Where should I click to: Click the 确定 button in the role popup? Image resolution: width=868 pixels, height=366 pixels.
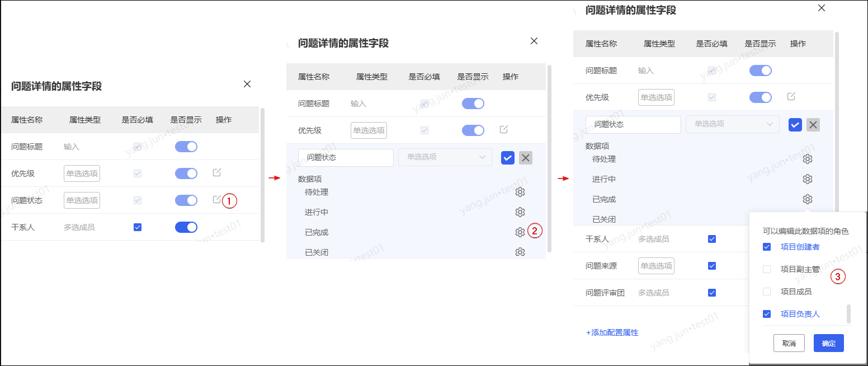[828, 343]
